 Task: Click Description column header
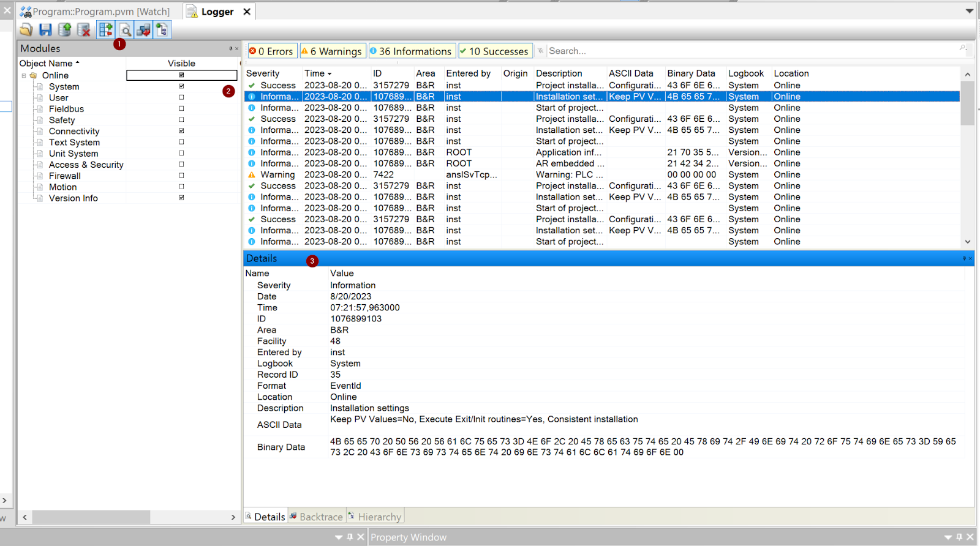pyautogui.click(x=559, y=73)
